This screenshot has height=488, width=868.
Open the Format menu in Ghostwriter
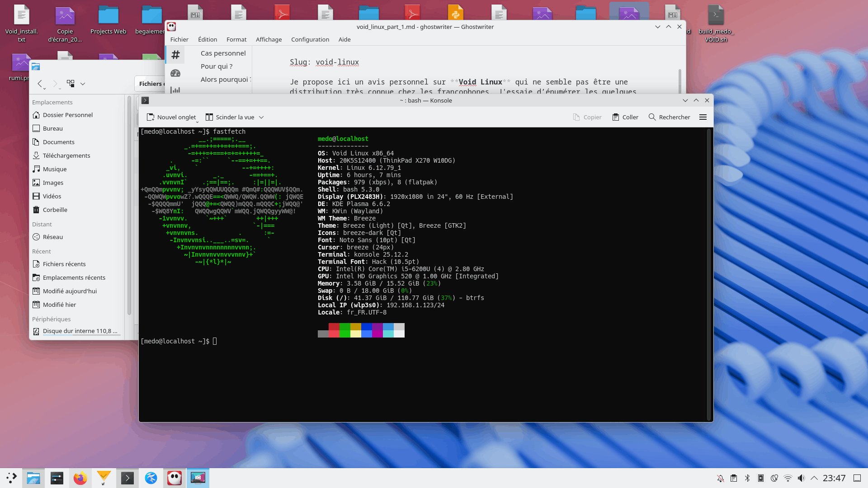[x=236, y=39]
